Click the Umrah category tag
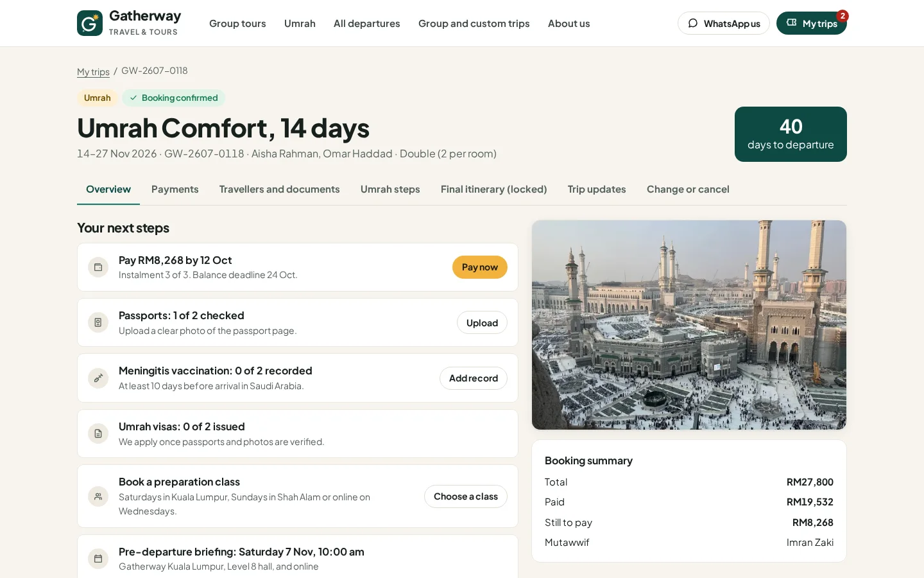Viewport: 924px width, 578px height. [98, 98]
